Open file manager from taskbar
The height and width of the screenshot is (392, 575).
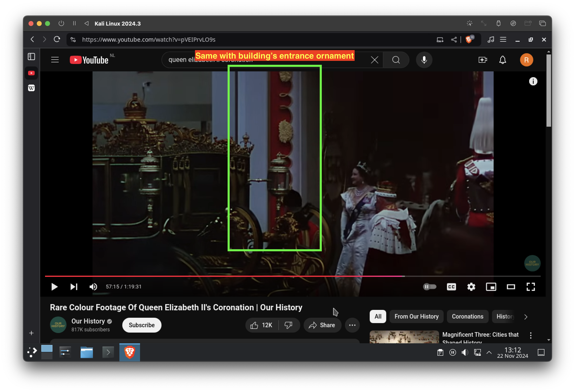(87, 352)
